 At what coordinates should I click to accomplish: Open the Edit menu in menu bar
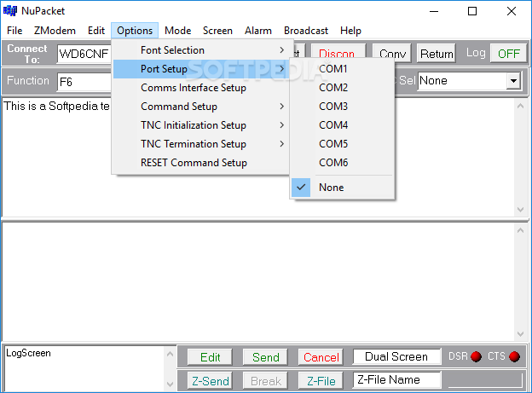pyautogui.click(x=96, y=31)
